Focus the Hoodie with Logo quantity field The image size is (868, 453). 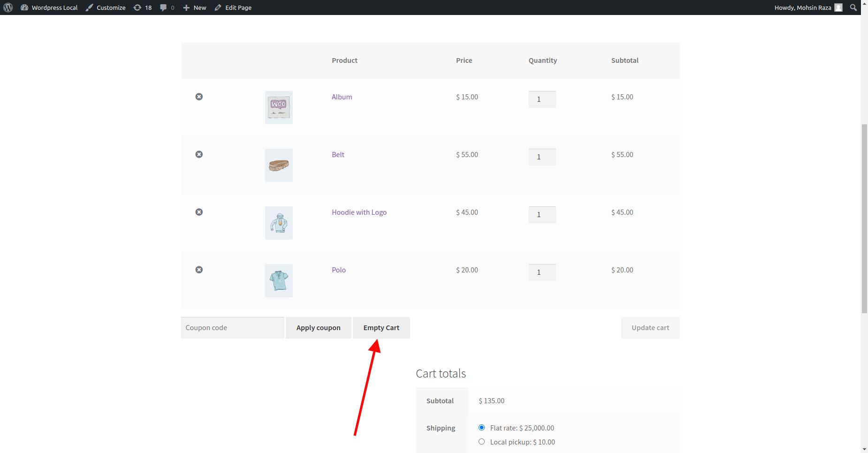tap(542, 214)
